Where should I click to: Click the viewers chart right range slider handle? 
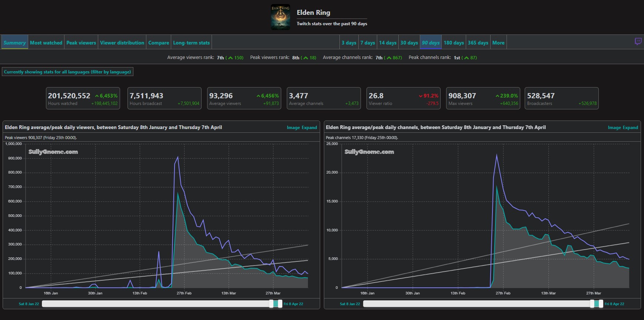click(280, 304)
